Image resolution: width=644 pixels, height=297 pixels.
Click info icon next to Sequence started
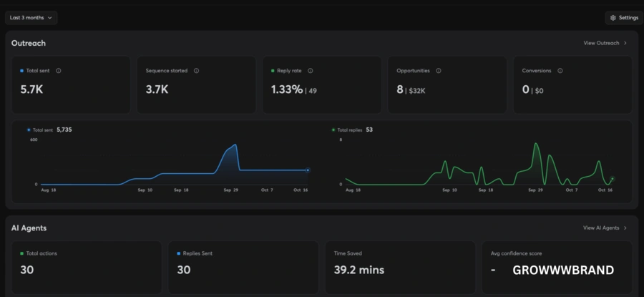pyautogui.click(x=196, y=71)
